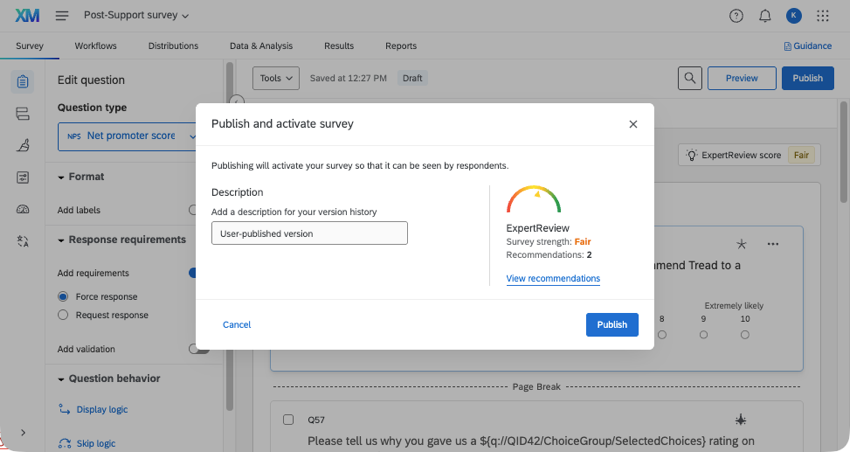
Task: Open the three-dot question options menu
Action: (772, 244)
